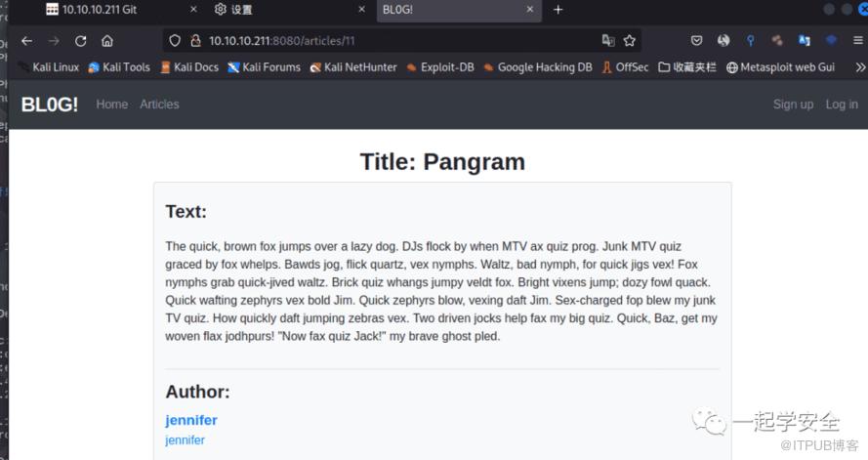Open the Google Hacking DB bookmark
868x460 pixels.
coord(538,67)
